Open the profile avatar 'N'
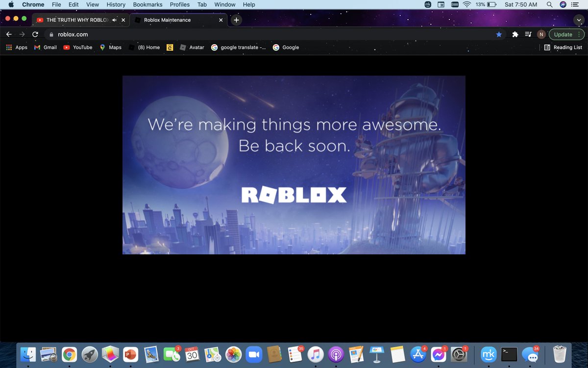Image resolution: width=588 pixels, height=368 pixels. [541, 34]
